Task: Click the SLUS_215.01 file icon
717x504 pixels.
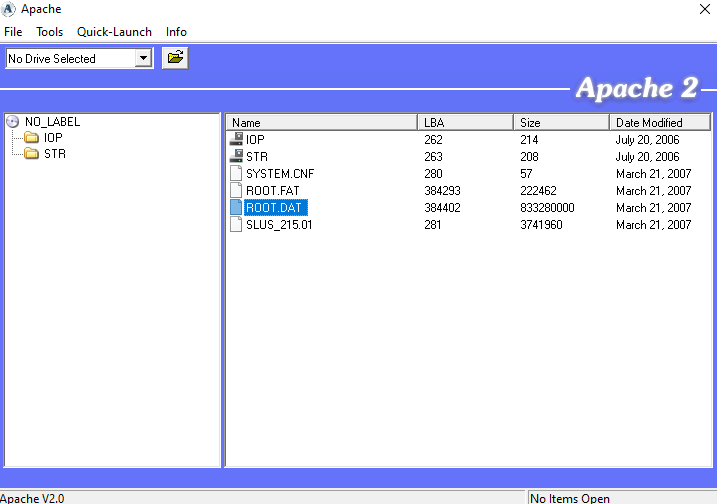Action: (x=236, y=225)
